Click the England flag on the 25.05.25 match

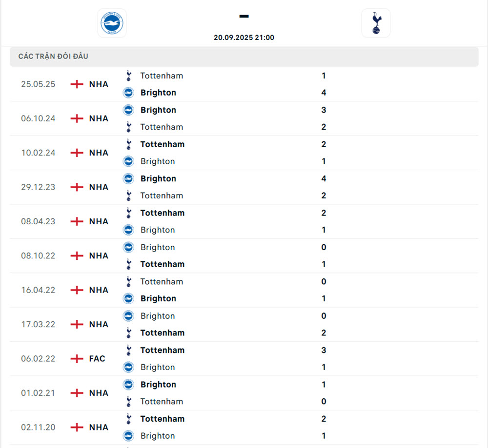77,84
